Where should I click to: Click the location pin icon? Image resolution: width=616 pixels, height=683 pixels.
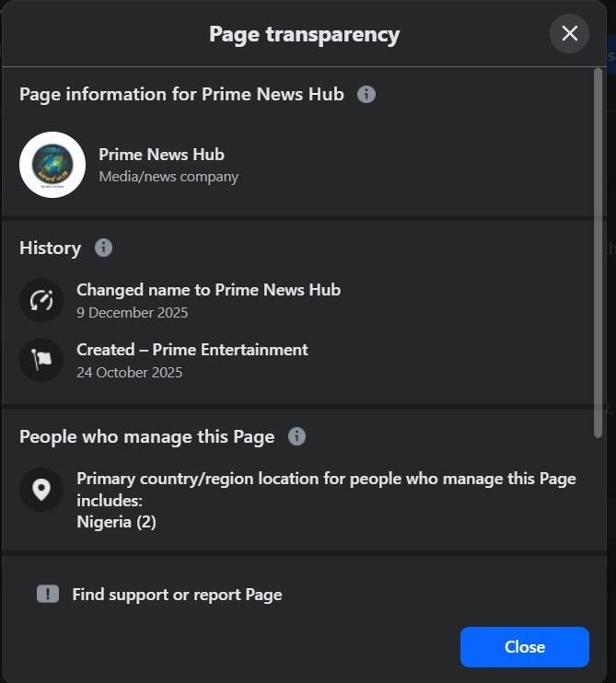[41, 490]
